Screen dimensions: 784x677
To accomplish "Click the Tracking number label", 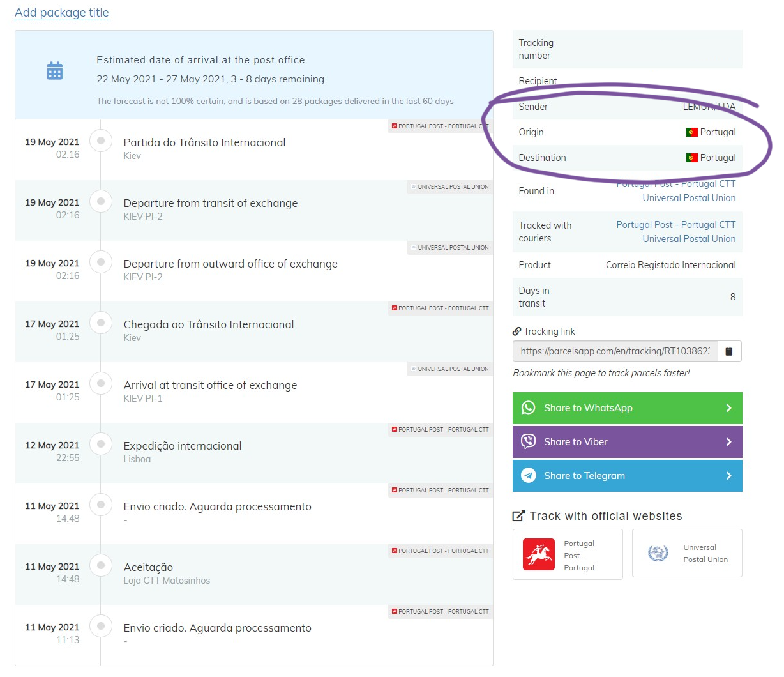I will click(x=536, y=49).
